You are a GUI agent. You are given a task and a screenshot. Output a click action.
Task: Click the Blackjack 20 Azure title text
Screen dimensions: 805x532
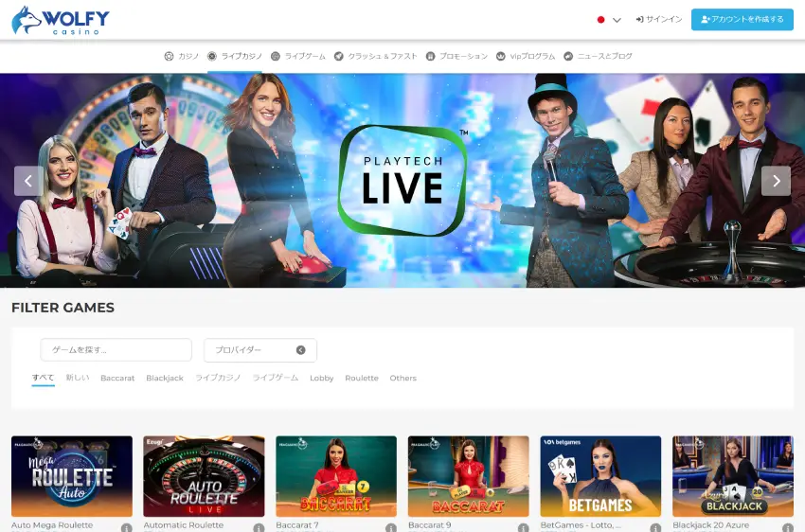(x=711, y=525)
